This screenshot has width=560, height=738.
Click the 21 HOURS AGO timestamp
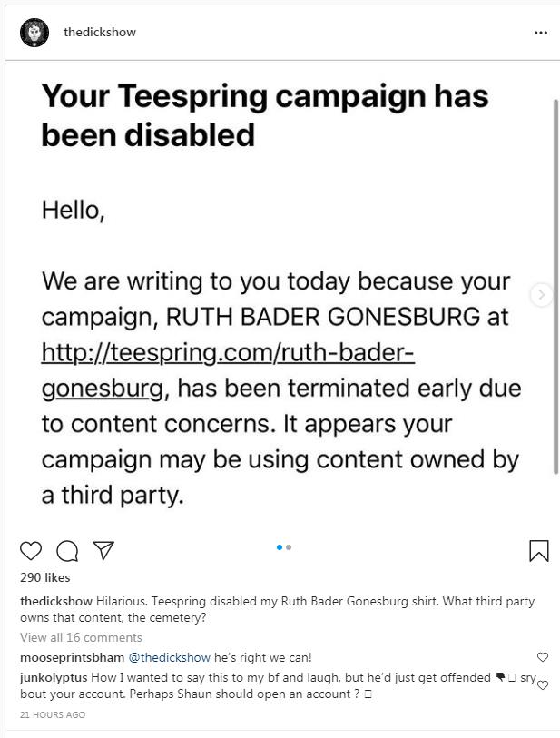(53, 715)
